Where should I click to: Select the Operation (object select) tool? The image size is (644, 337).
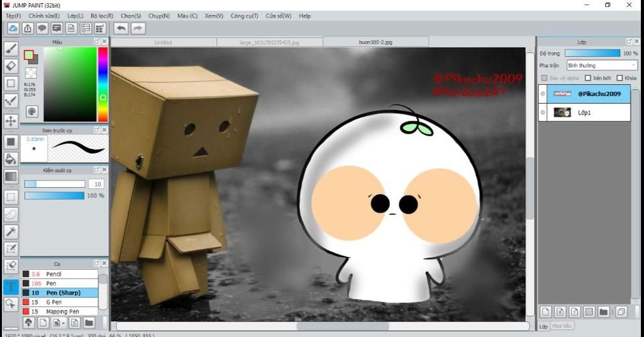click(11, 304)
